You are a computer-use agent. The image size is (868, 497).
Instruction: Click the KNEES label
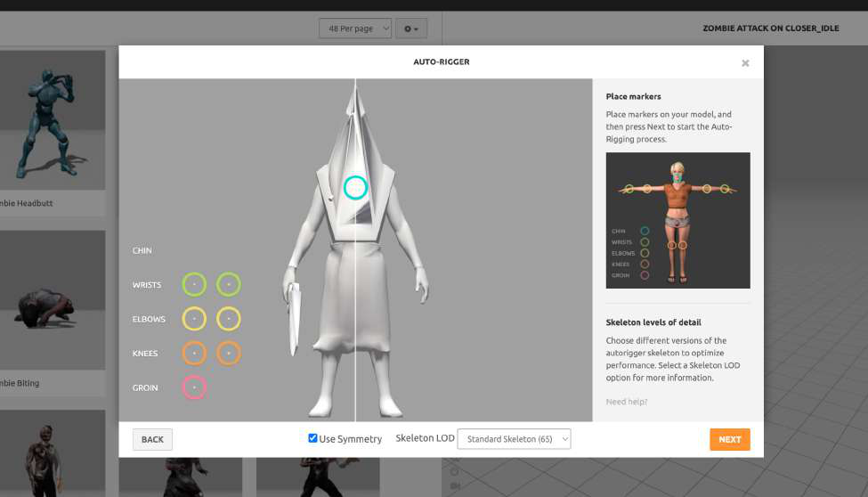click(145, 354)
